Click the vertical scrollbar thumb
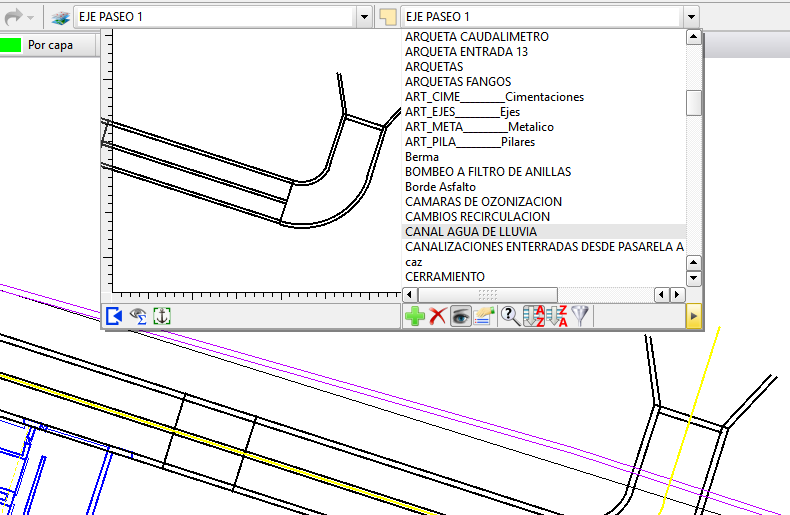Image resolution: width=790 pixels, height=515 pixels. pos(694,103)
